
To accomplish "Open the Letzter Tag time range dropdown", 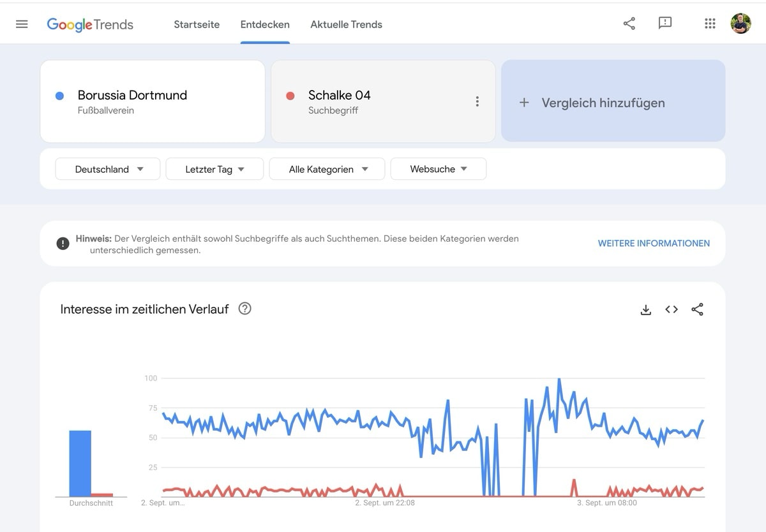I will pos(214,169).
